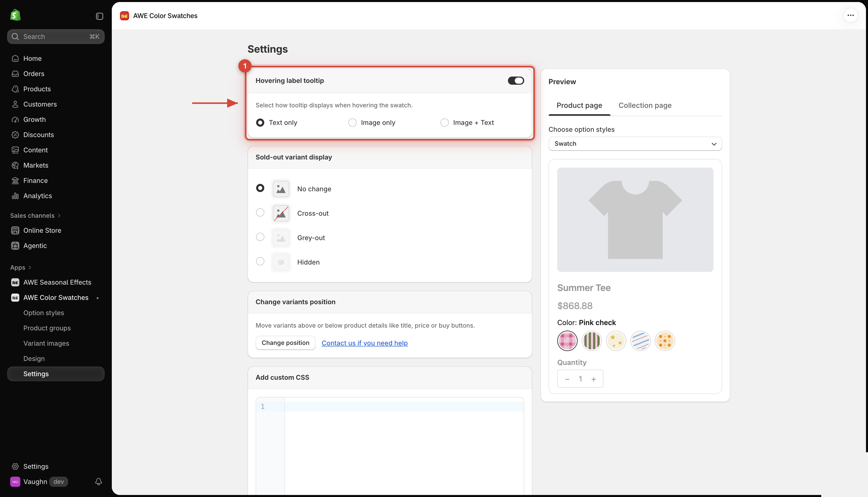Click the Shopify logo icon
Screen dimensions: 868x497
point(15,15)
